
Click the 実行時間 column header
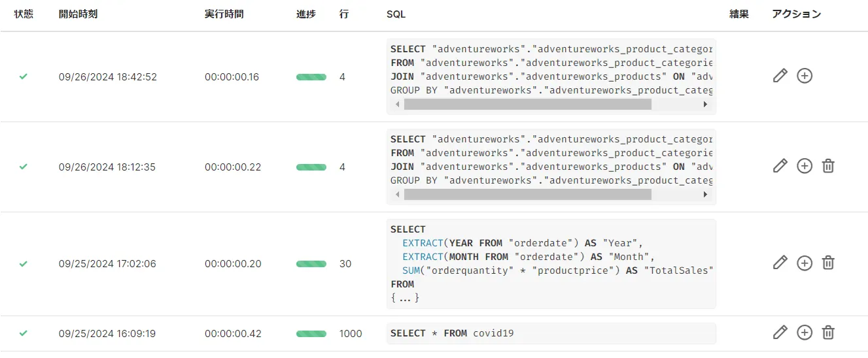[224, 14]
